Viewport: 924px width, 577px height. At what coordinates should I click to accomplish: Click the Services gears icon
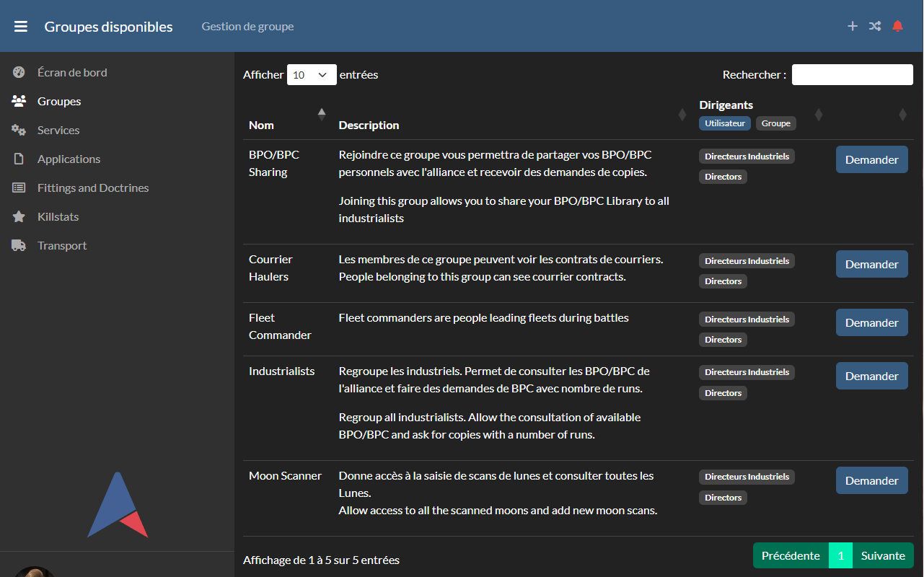(19, 130)
